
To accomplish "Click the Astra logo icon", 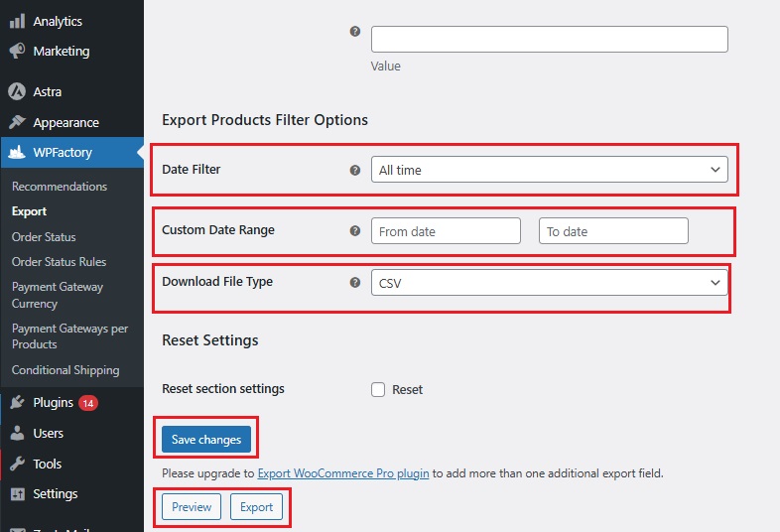I will click(17, 91).
